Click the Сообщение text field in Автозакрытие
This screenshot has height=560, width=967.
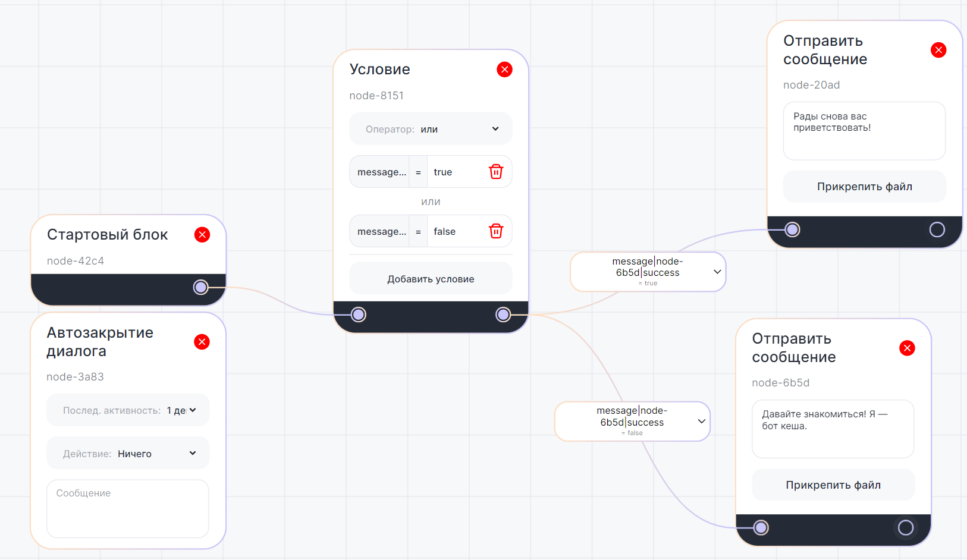[128, 508]
